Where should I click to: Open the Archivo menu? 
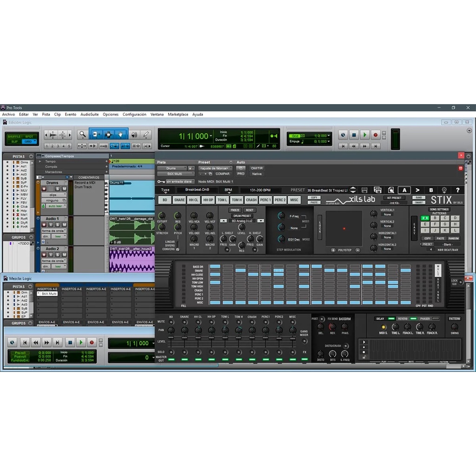[x=8, y=114]
